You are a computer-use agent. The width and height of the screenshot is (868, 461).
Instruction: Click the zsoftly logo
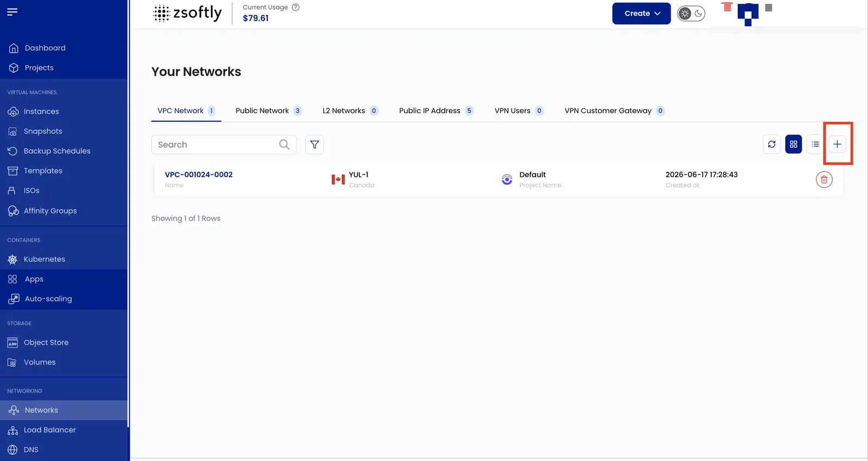(188, 13)
